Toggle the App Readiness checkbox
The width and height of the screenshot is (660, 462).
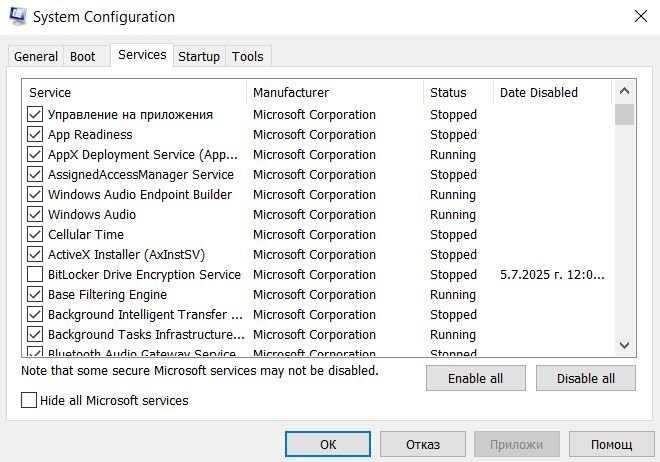point(35,135)
